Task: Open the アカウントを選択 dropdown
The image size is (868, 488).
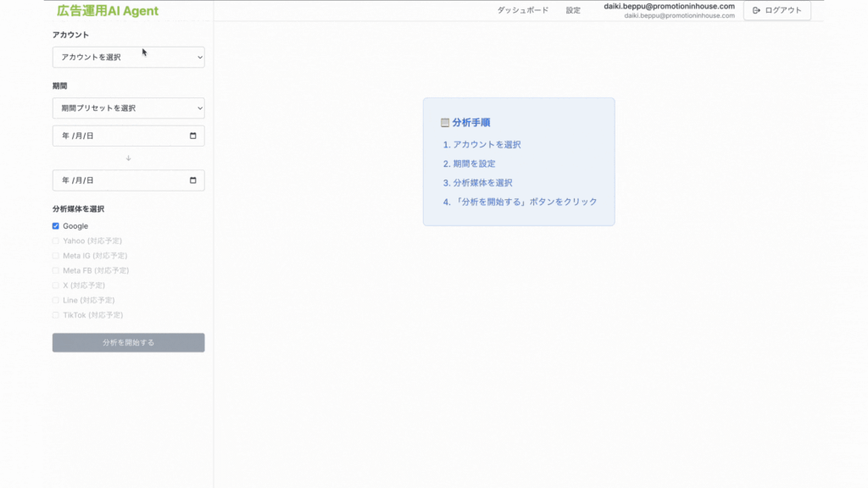Action: (127, 58)
